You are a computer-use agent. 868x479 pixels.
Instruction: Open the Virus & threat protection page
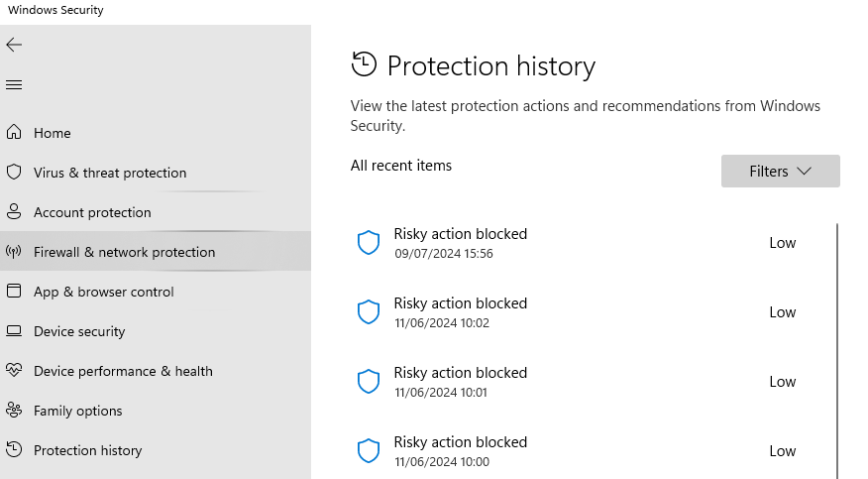pyautogui.click(x=109, y=173)
